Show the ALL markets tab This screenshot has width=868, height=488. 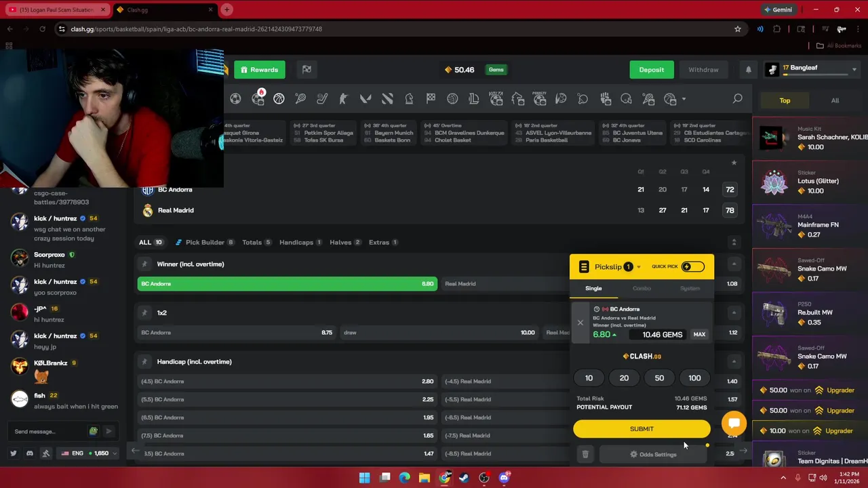click(151, 242)
